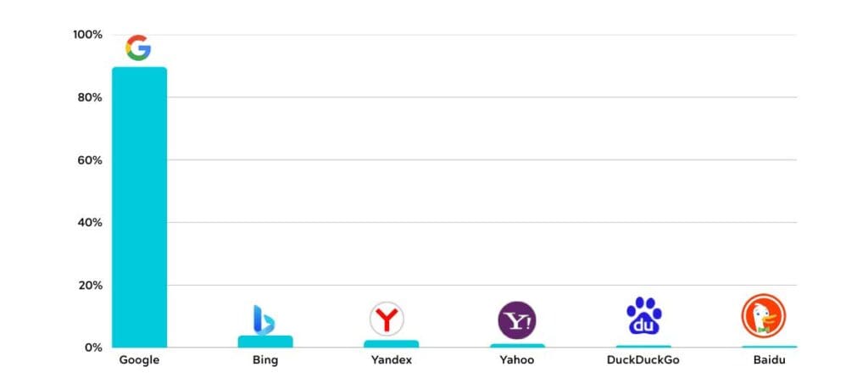868x389 pixels.
Task: Click the DuckDuckGo axis label
Action: click(x=643, y=360)
